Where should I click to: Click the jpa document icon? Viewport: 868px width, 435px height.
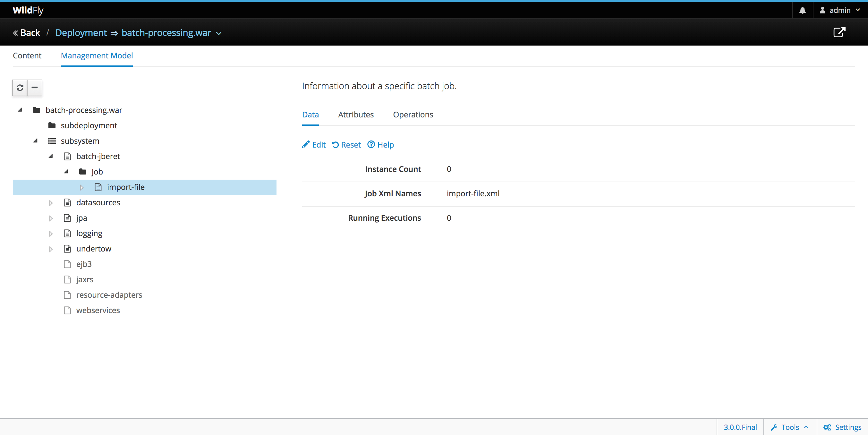67,218
